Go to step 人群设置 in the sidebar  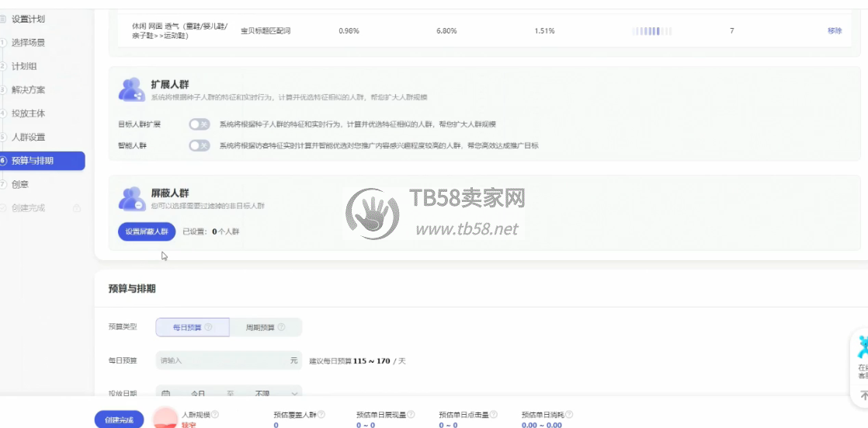pyautogui.click(x=28, y=137)
